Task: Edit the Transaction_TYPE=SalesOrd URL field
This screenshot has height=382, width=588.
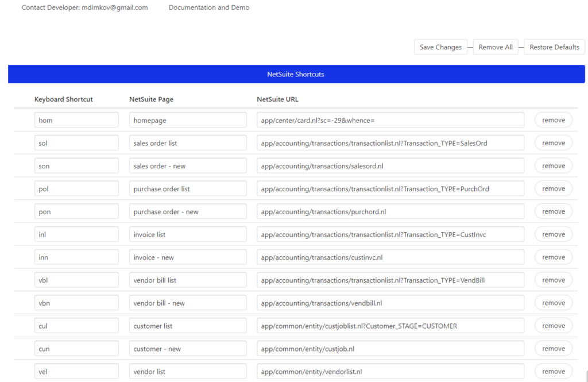Action: [x=390, y=143]
